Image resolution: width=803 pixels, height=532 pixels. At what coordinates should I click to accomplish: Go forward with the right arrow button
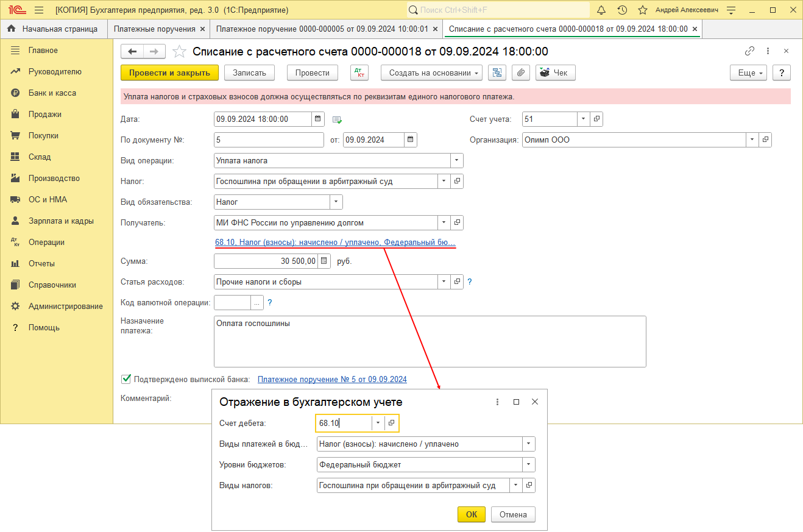click(x=154, y=52)
